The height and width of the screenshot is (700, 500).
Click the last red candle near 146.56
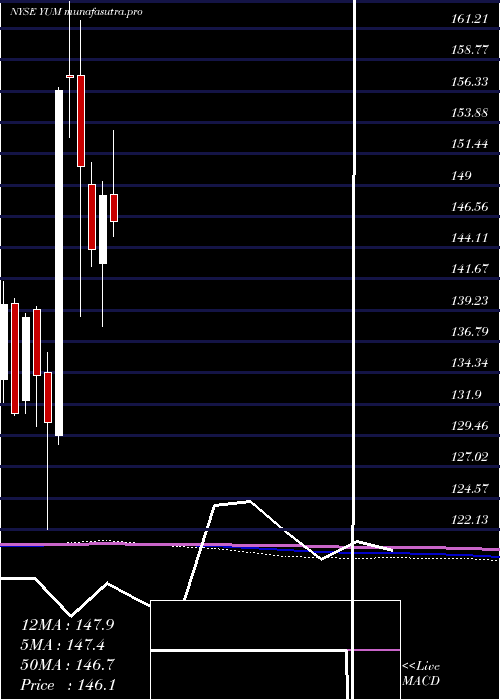click(114, 208)
